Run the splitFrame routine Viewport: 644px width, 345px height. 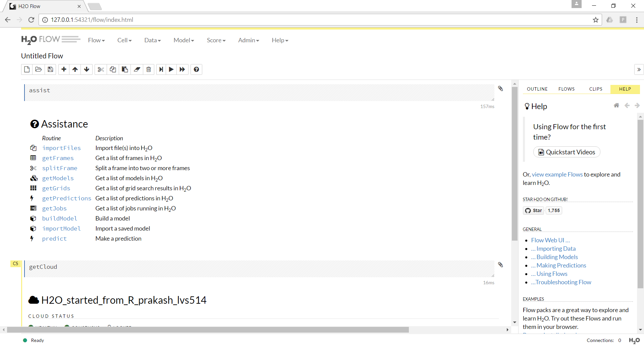(x=60, y=168)
